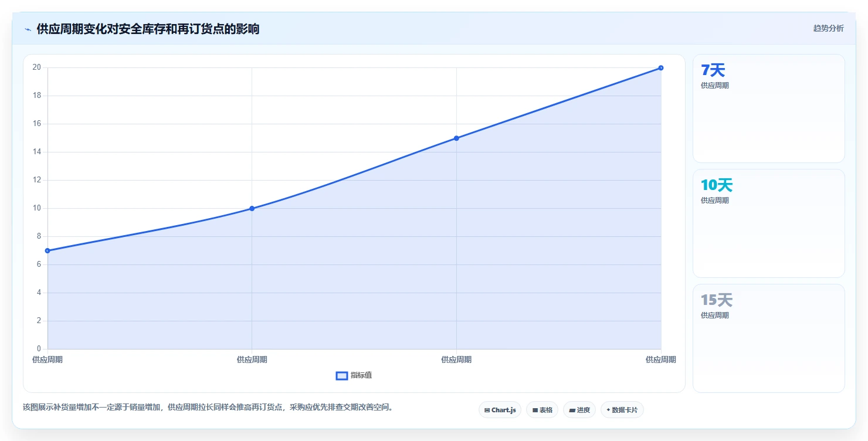Click the y-axis label 18
The image size is (868, 441).
[36, 96]
